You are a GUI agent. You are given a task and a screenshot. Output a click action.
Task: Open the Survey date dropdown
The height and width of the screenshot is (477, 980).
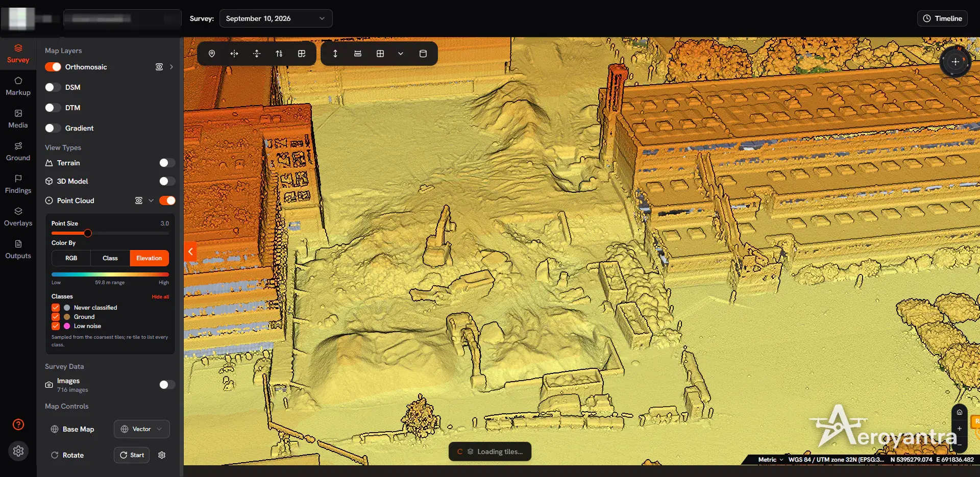(276, 18)
